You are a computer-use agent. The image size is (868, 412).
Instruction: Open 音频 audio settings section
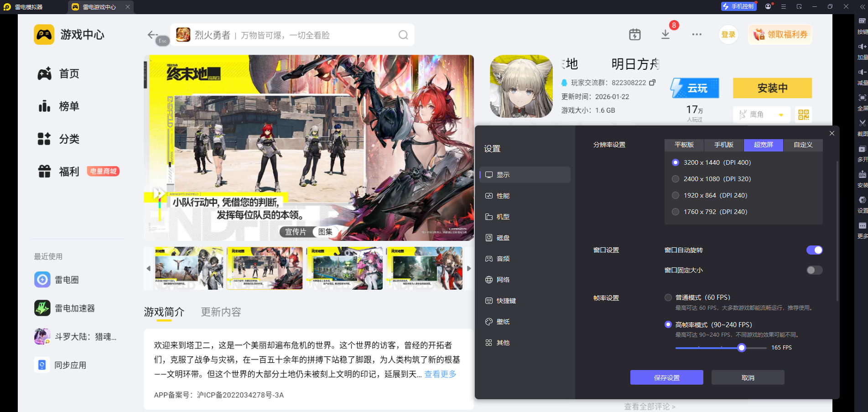click(x=525, y=259)
